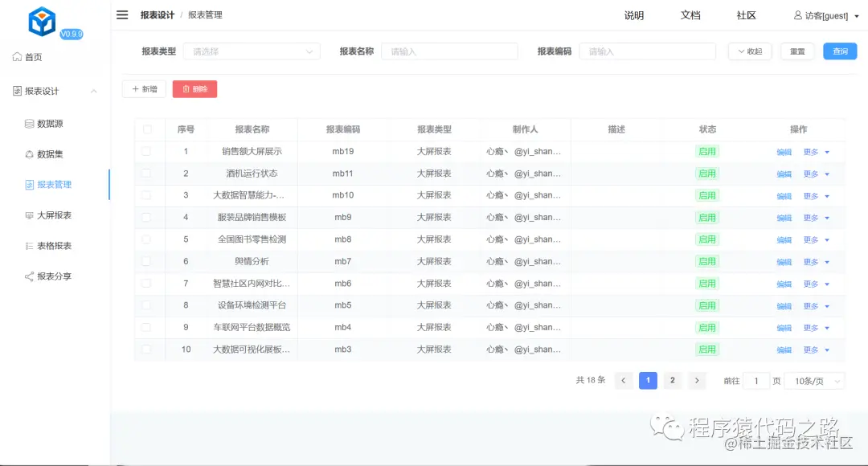Open 数据源 in the sidebar

point(43,124)
